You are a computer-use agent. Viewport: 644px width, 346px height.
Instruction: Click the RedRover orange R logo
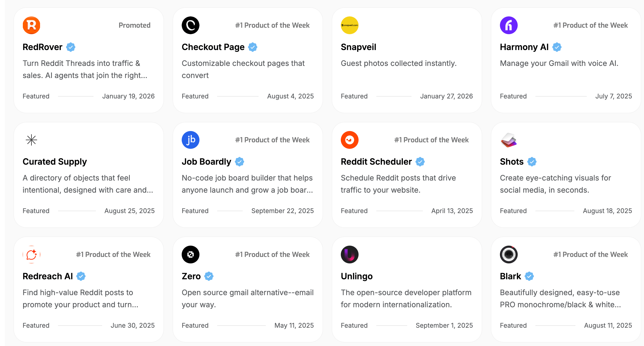point(31,25)
